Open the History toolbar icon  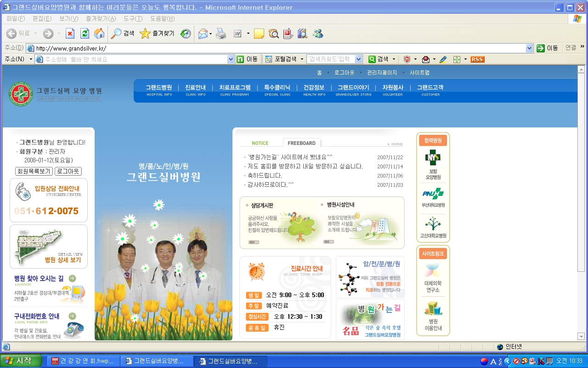click(x=186, y=34)
